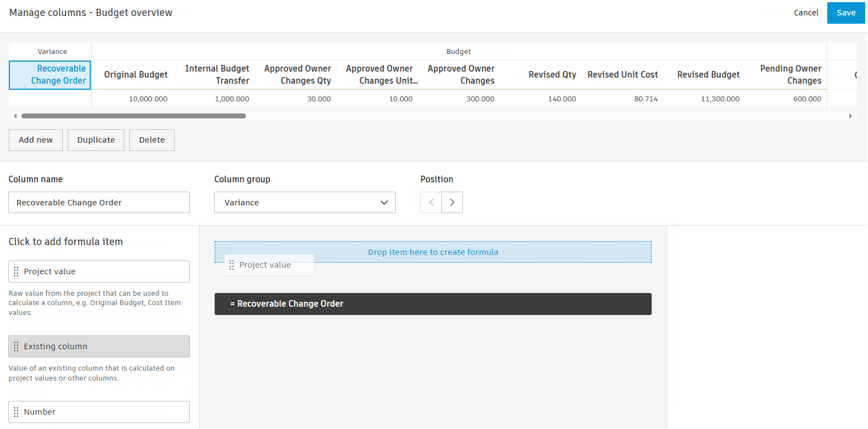Add Existing column formula item
The image size is (868, 429).
point(99,346)
